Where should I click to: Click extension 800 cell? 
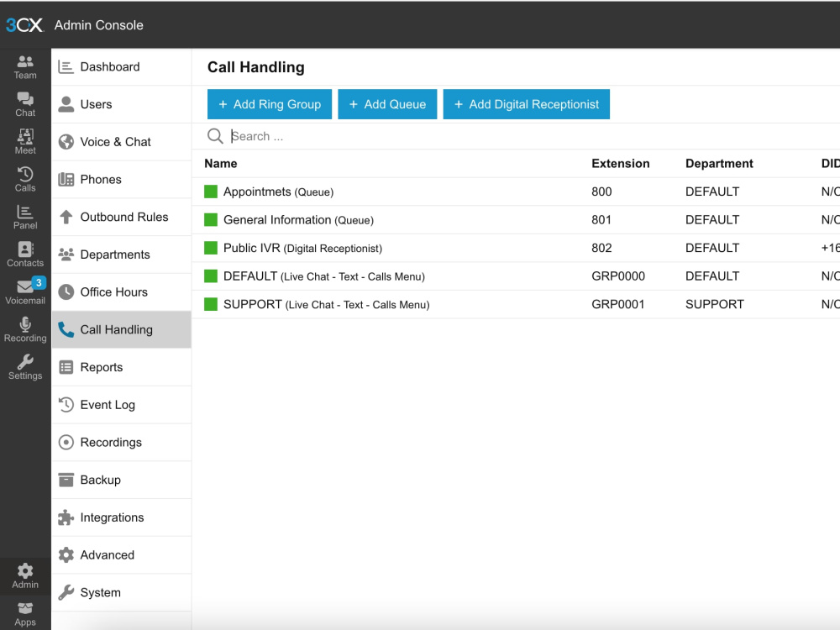(601, 192)
